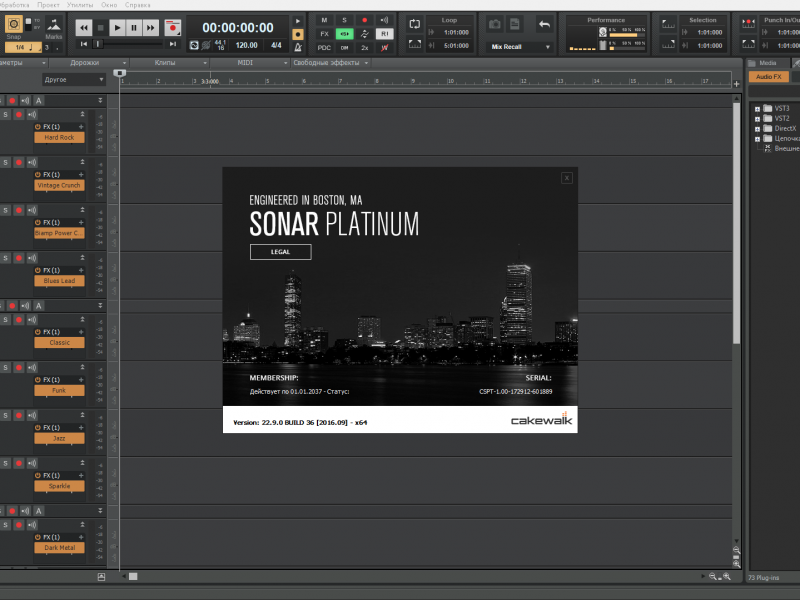Jump to project end
Viewport: 800px width, 600px height.
pyautogui.click(x=173, y=44)
